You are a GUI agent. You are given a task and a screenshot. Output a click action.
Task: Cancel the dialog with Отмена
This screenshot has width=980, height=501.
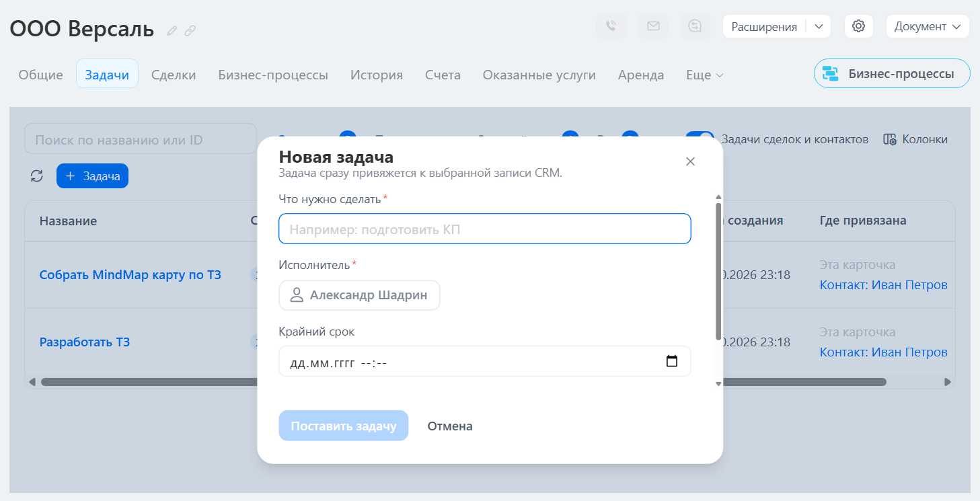(450, 426)
